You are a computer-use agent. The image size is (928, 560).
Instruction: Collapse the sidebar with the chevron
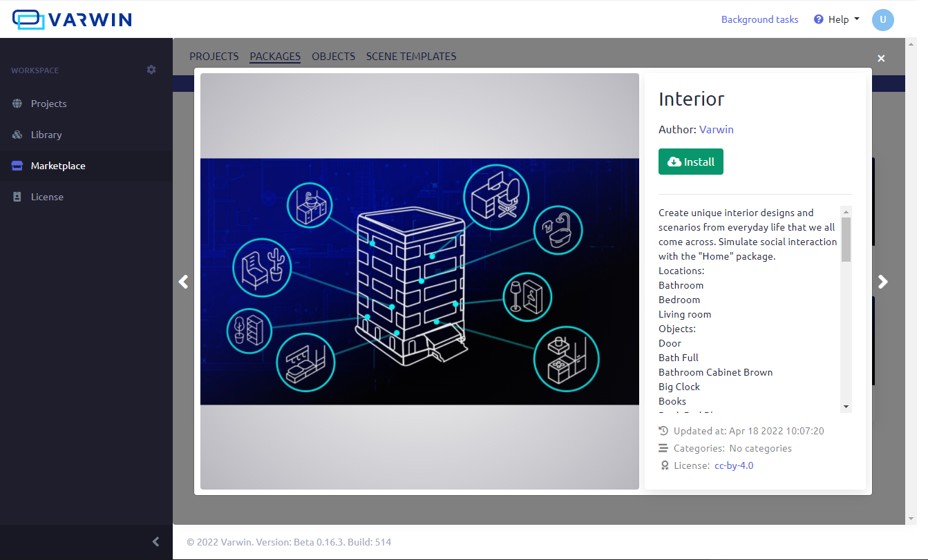tap(155, 542)
